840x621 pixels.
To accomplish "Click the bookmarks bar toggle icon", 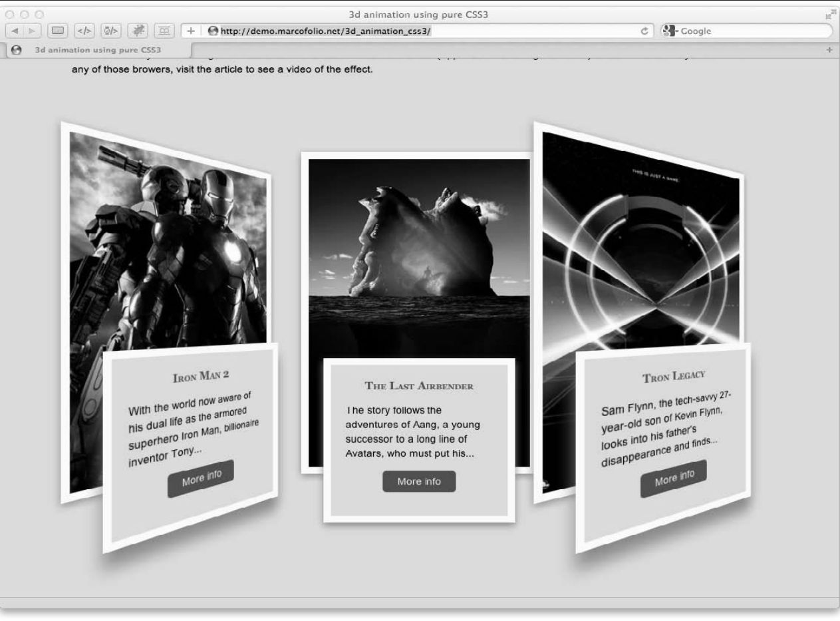I will [164, 31].
